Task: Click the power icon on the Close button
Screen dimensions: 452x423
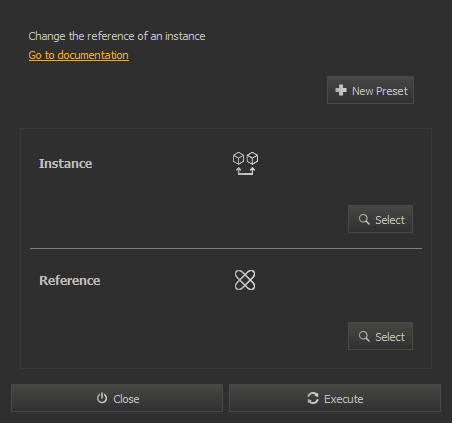Action: point(102,398)
